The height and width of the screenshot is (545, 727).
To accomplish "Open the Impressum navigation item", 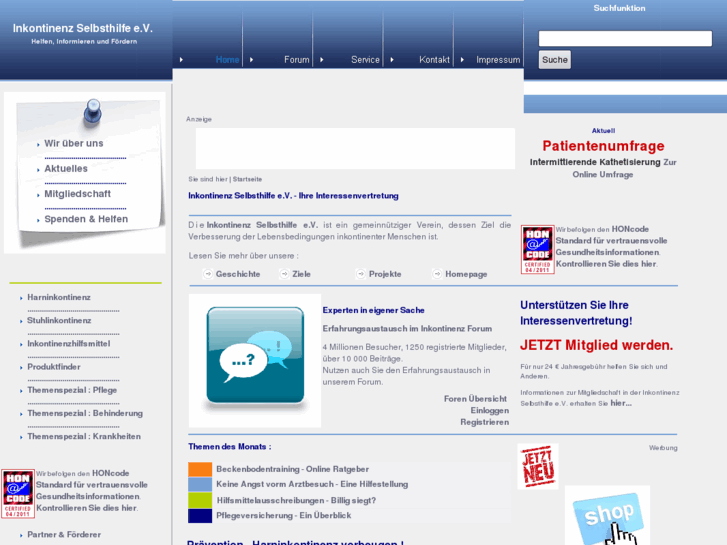I will tap(498, 60).
